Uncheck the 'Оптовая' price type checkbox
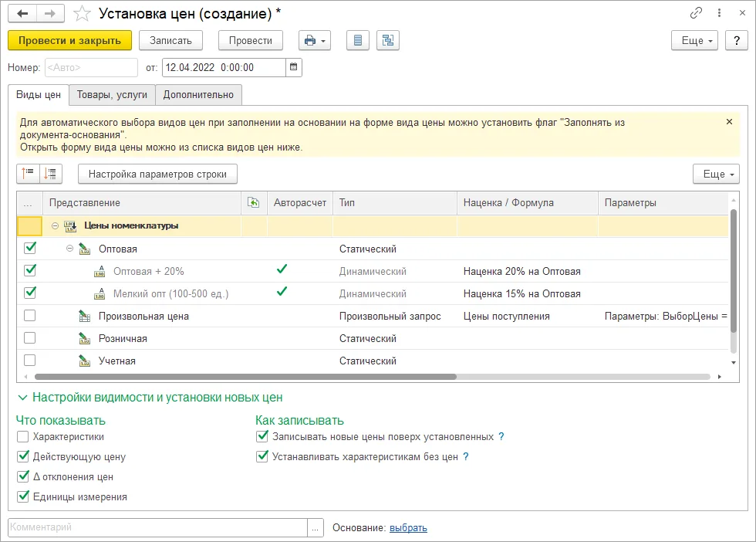 tap(30, 248)
